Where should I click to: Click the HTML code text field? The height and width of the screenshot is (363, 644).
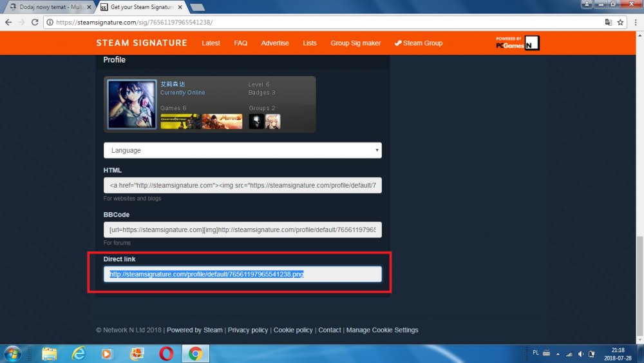pos(242,186)
